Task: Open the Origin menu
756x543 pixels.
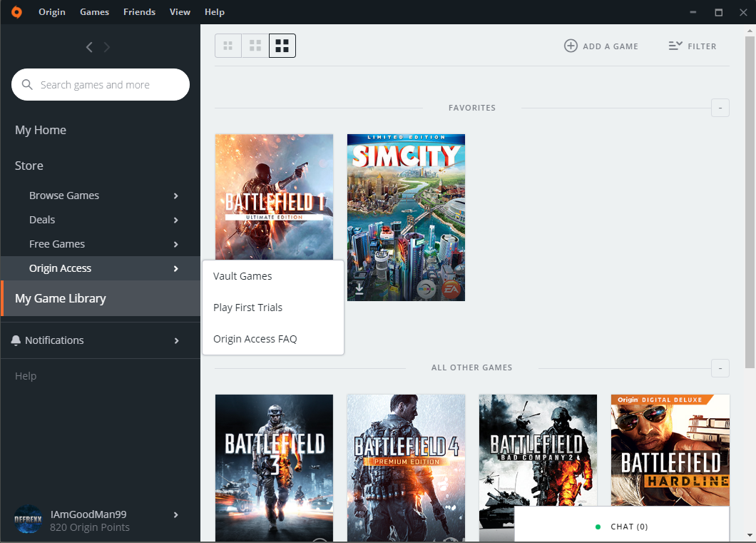Action: 52,12
